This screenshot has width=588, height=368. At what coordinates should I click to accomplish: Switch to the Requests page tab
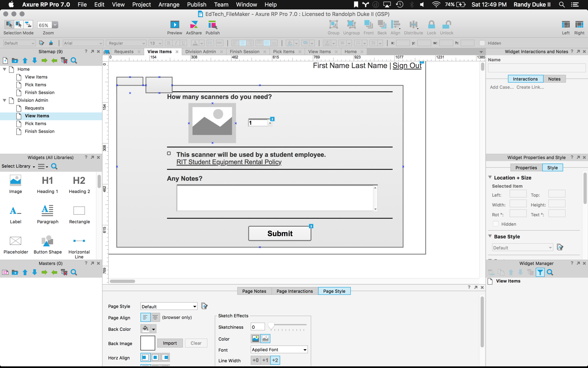tap(124, 52)
